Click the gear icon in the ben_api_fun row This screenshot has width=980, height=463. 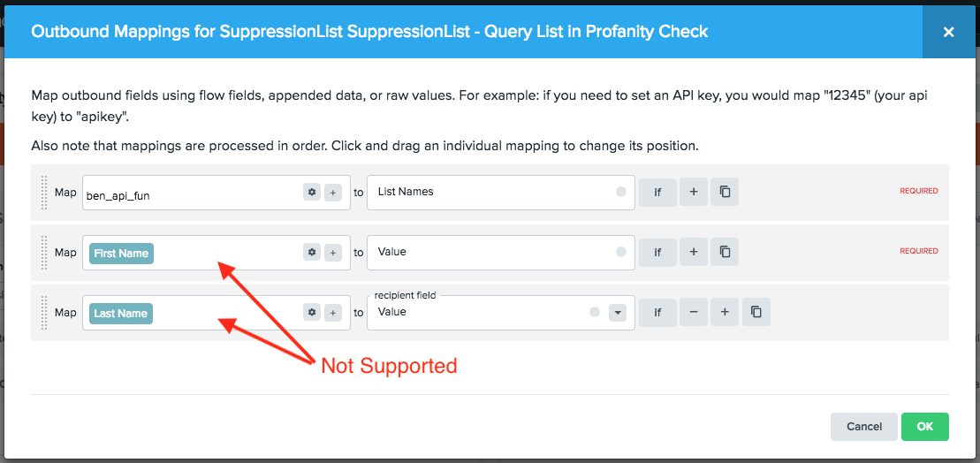click(x=311, y=192)
